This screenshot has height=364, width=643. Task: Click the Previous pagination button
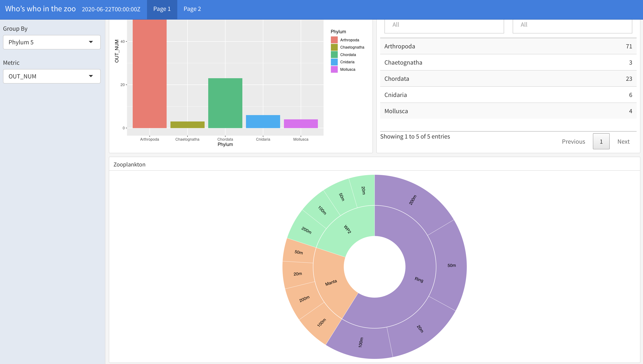click(573, 142)
